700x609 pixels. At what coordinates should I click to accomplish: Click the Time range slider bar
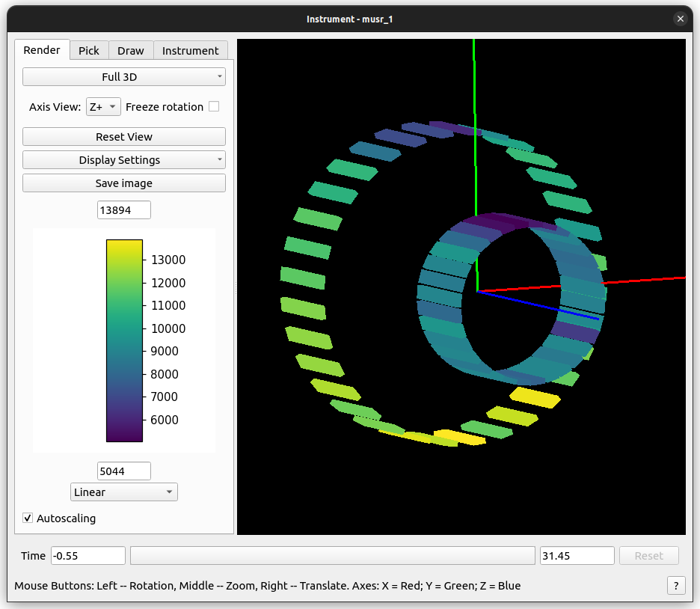coord(332,556)
